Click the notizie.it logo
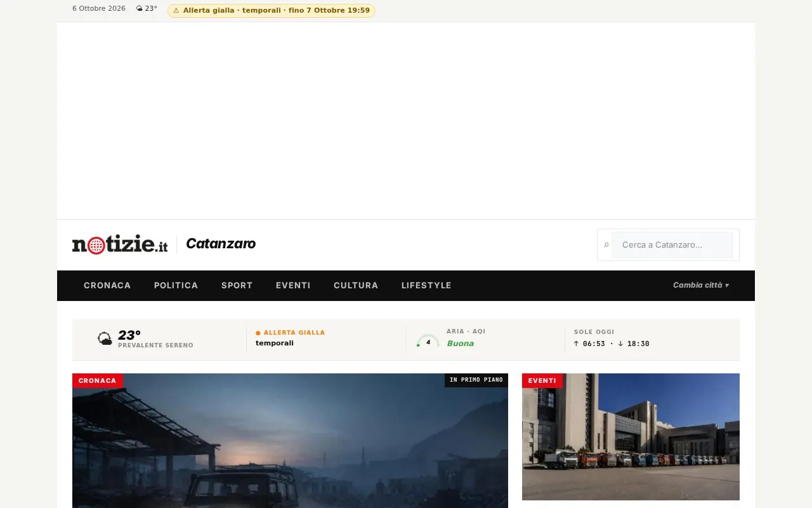 click(120, 244)
